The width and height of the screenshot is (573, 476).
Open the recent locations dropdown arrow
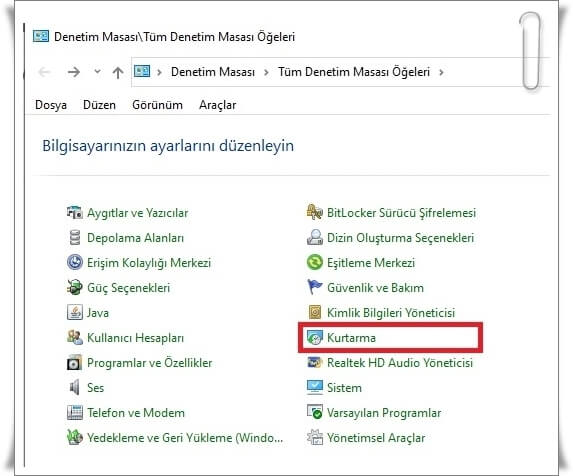click(x=97, y=71)
